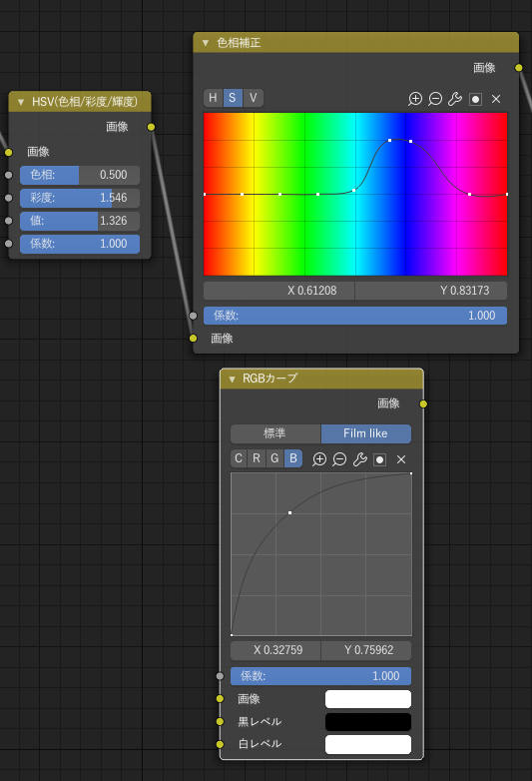The height and width of the screenshot is (781, 532).
Task: Zoom out on the RGB curve graph
Action: click(x=339, y=459)
